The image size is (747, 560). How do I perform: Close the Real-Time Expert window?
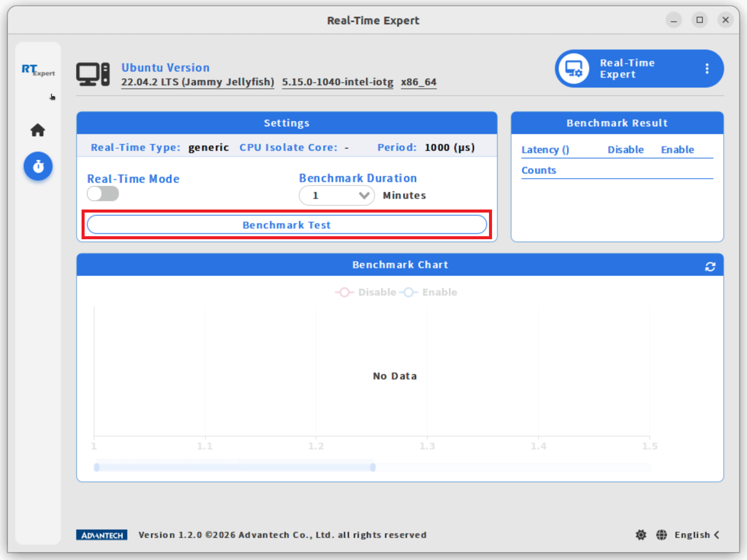726,20
